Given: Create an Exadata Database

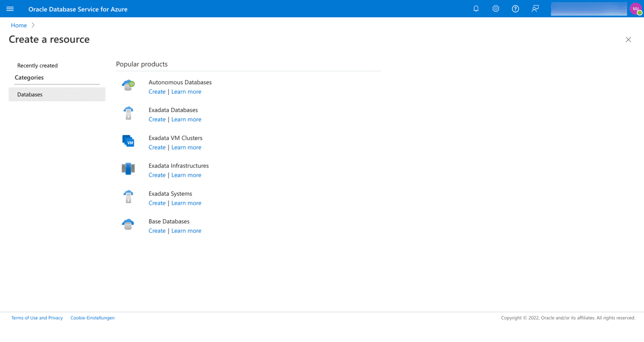Looking at the screenshot, I should 157,120.
